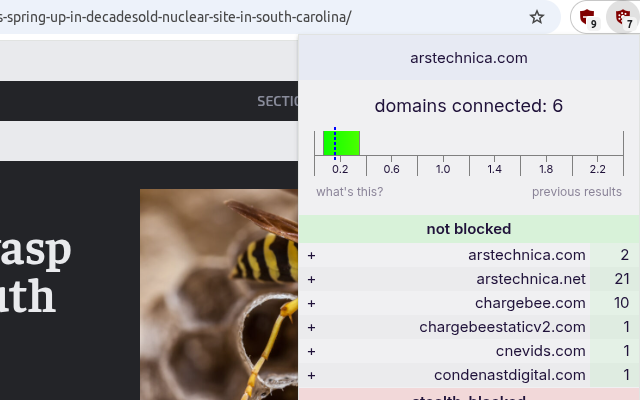Expand the arstechnica.net domain row
Viewport: 640px width, 400px height.
(x=311, y=280)
